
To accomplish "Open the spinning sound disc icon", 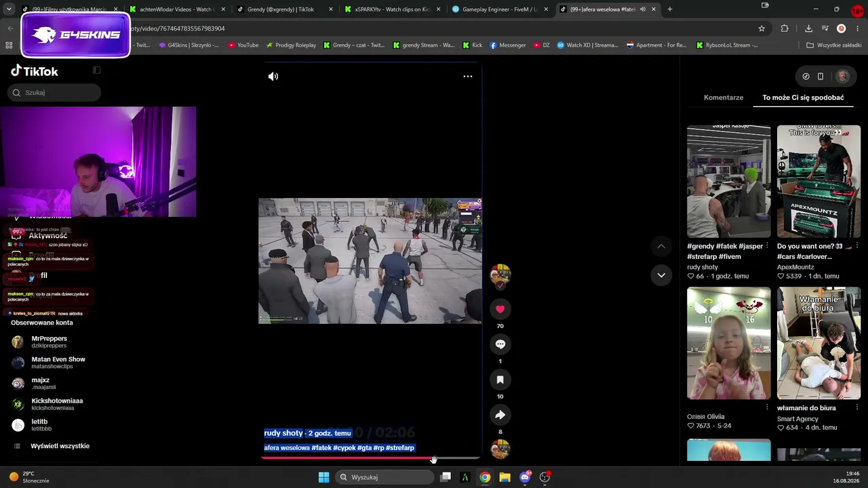I will pyautogui.click(x=500, y=449).
